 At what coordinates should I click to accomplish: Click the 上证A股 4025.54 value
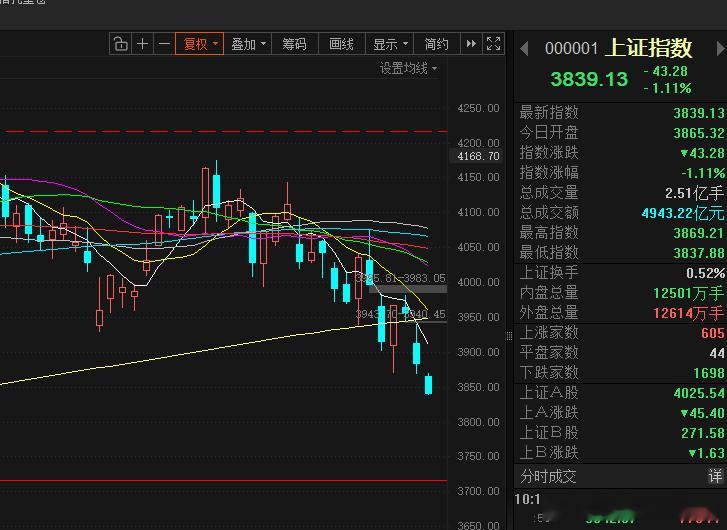pos(699,393)
